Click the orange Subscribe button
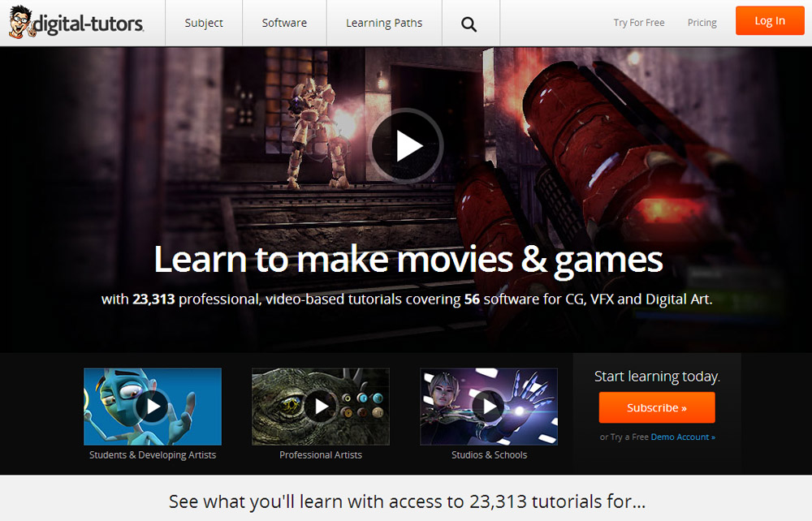812x521 pixels. [657, 407]
